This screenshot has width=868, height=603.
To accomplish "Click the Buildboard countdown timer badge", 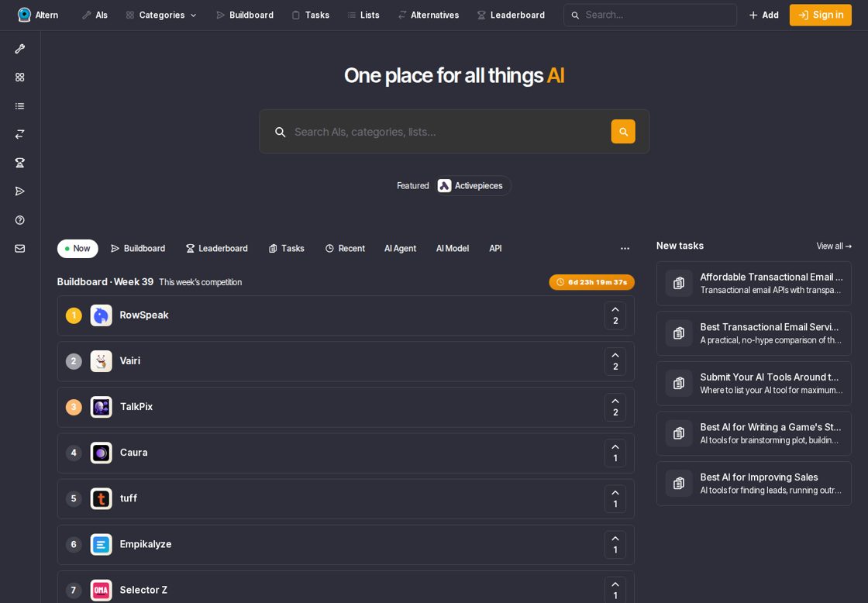I will (x=592, y=282).
